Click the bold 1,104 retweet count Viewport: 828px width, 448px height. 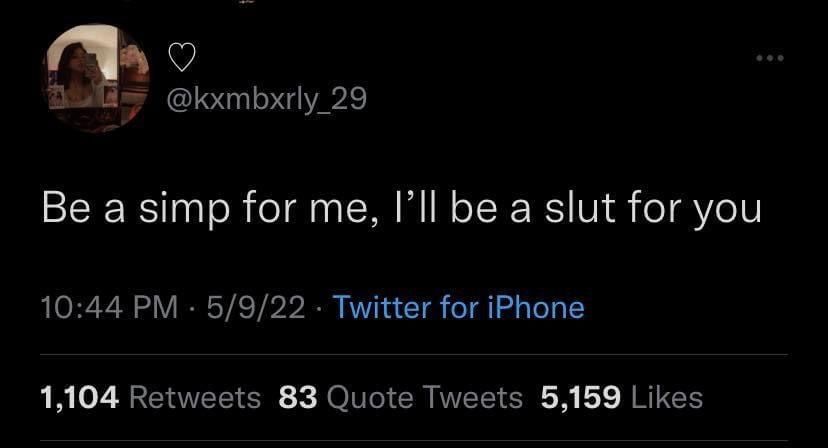click(80, 397)
